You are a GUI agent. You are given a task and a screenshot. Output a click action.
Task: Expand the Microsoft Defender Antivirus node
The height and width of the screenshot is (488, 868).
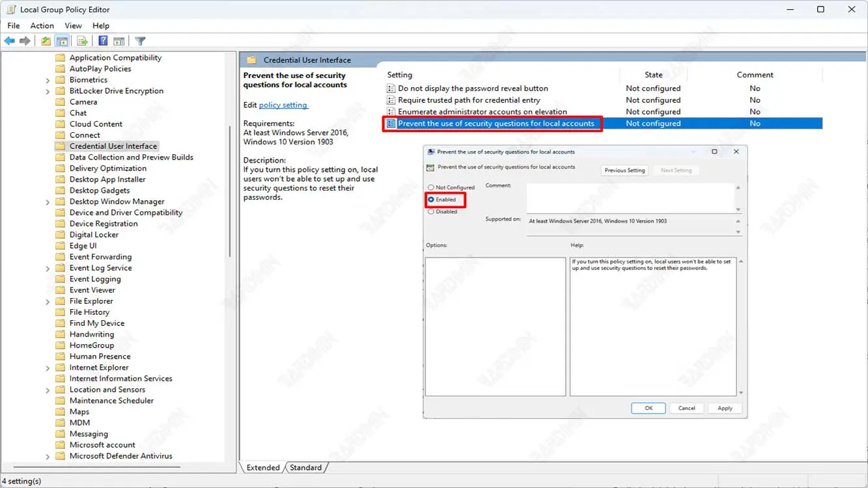tap(48, 457)
